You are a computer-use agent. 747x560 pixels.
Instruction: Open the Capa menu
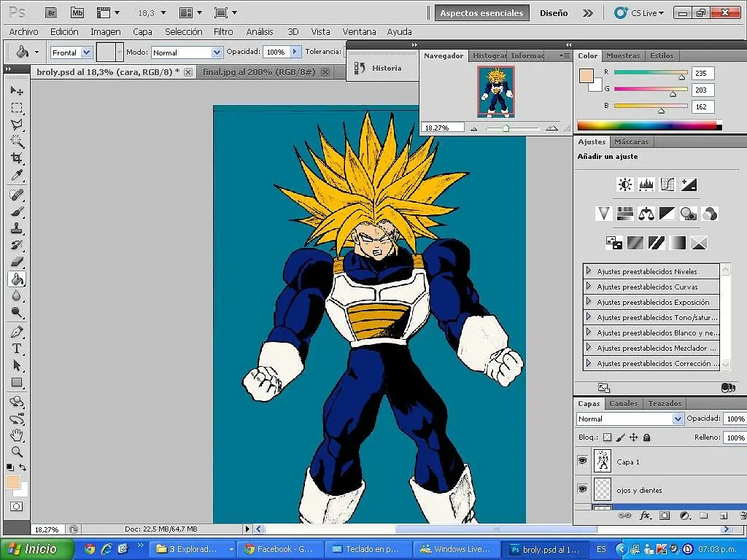pos(142,31)
